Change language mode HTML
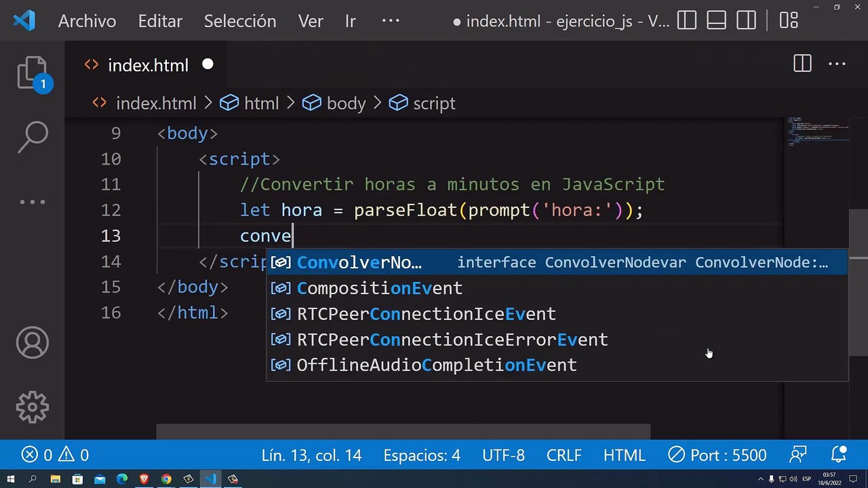The width and height of the screenshot is (868, 488). (x=624, y=455)
